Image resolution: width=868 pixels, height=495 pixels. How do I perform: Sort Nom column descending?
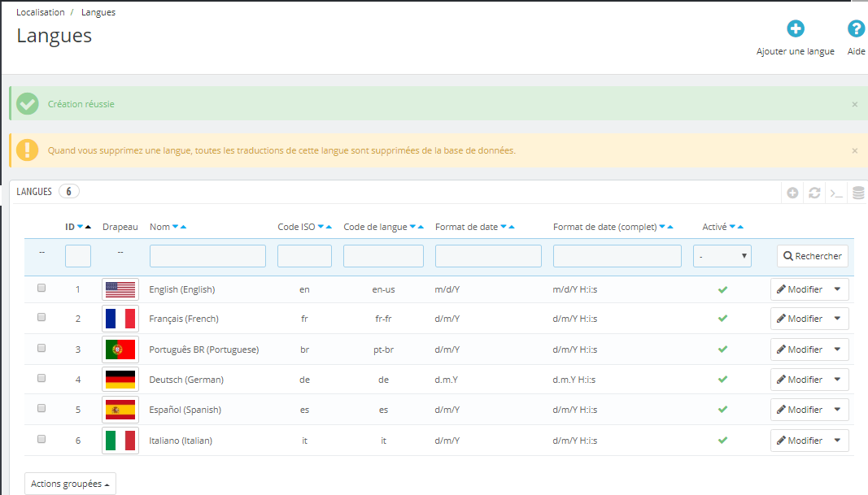[176, 227]
